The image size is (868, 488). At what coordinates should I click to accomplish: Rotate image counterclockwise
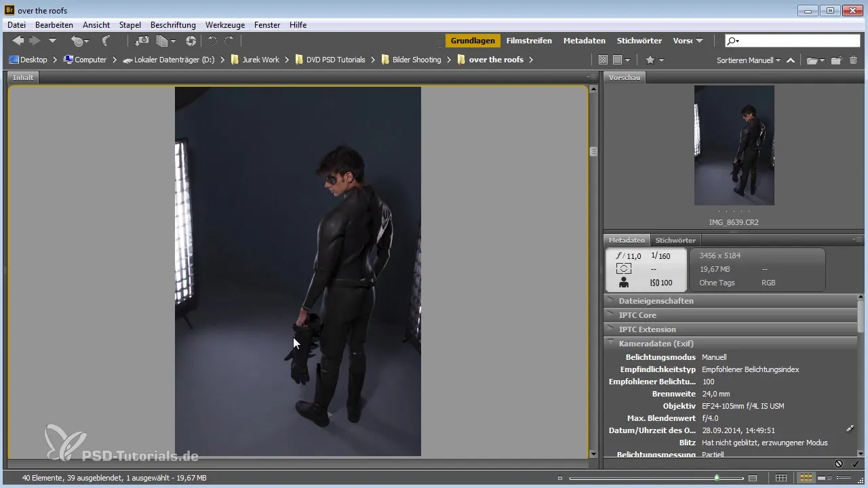pos(212,41)
